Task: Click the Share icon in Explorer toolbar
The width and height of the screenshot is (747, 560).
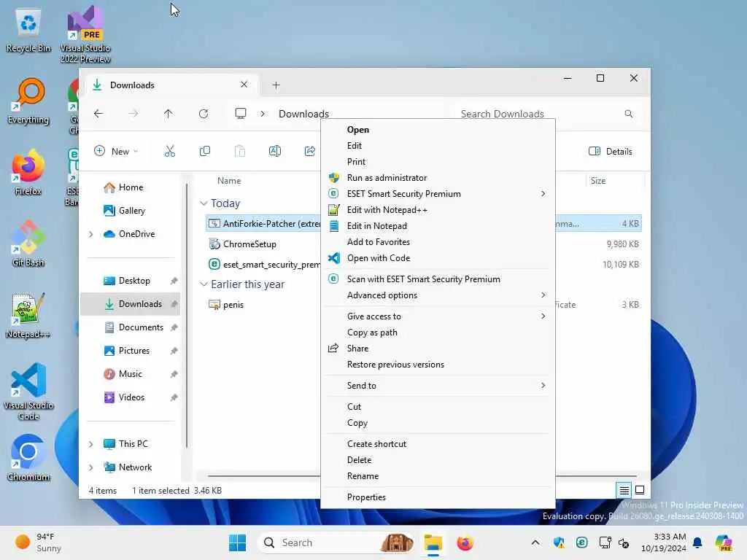Action: 309,152
